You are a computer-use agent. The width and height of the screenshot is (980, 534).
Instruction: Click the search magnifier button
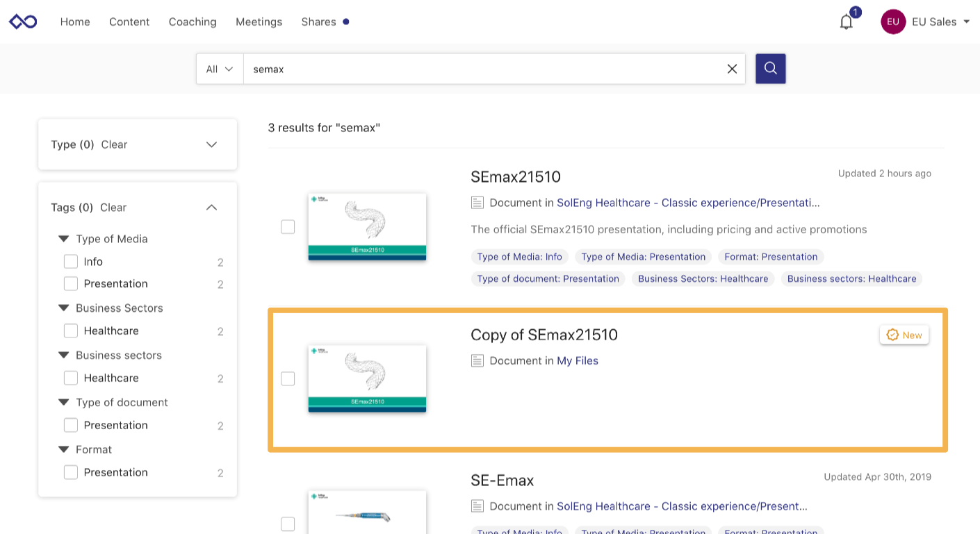coord(770,68)
